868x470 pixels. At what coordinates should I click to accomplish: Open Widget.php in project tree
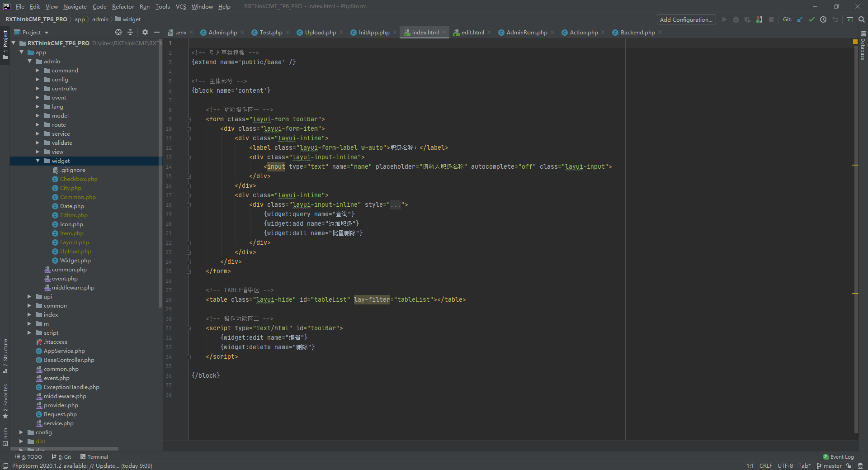pos(75,260)
